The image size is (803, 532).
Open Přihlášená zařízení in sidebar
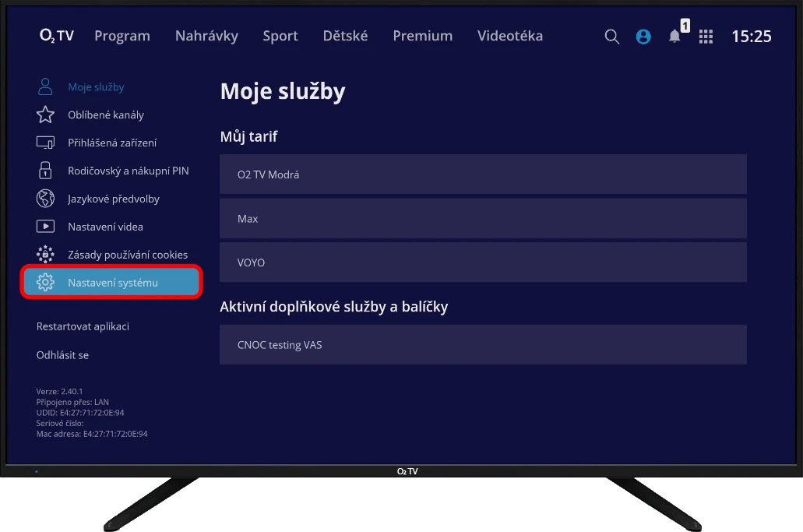coord(111,143)
